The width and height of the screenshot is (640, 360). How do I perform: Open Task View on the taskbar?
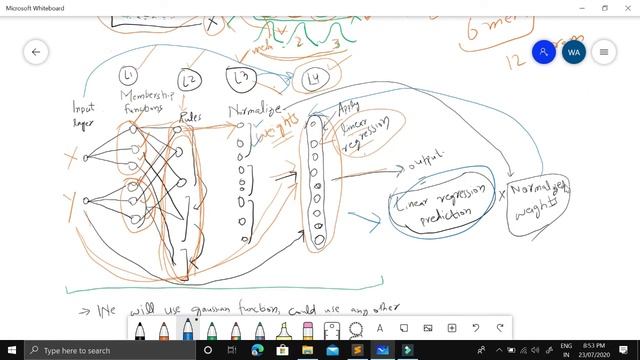click(232, 350)
